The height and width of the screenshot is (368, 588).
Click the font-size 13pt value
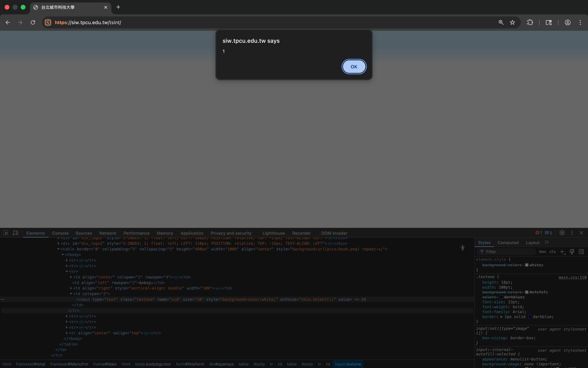pos(513,302)
